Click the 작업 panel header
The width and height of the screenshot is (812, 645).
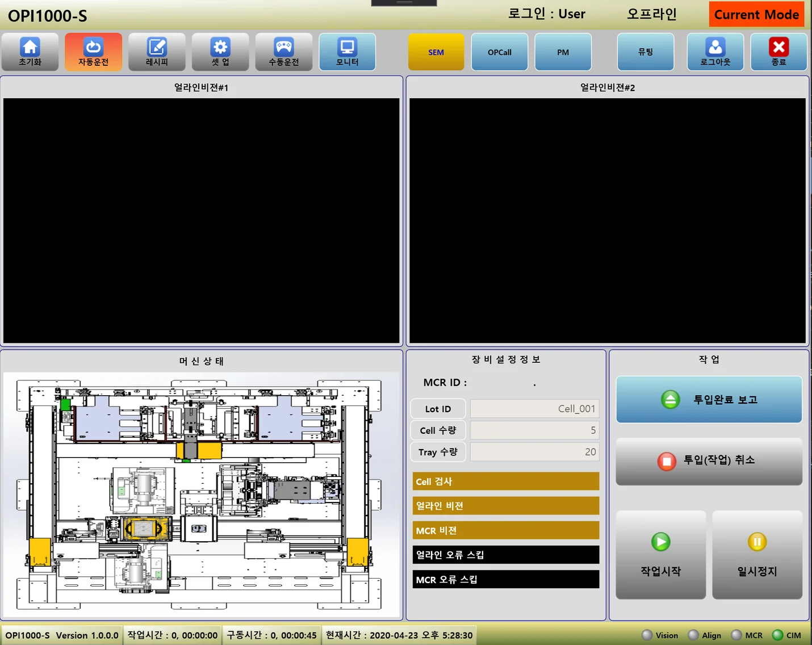coord(709,359)
